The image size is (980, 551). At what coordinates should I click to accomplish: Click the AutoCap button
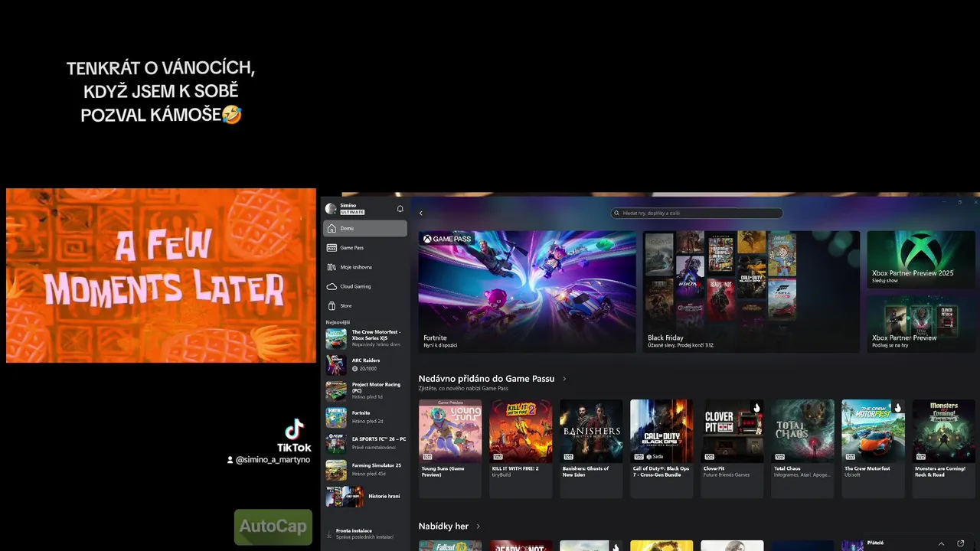tap(273, 527)
